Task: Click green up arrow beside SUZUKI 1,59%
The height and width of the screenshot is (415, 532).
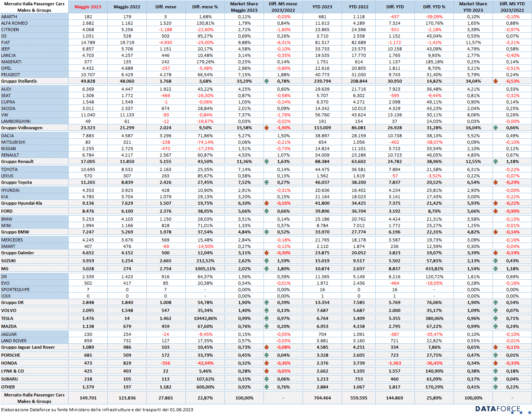Action: tap(267, 261)
